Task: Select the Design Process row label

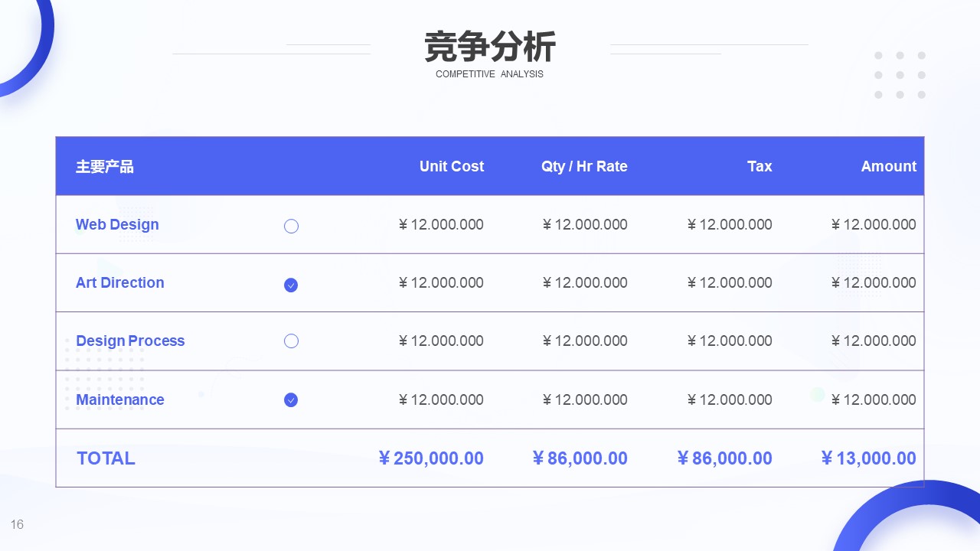Action: click(x=130, y=341)
